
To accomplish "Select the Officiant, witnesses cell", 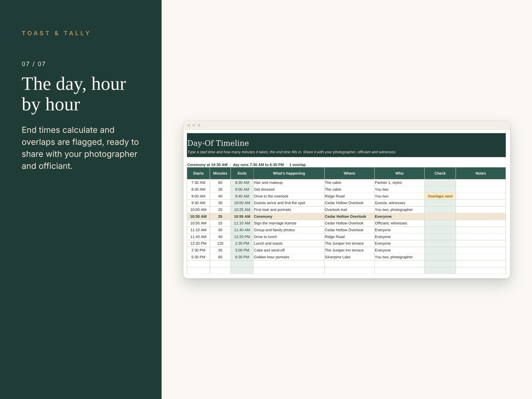I will pos(399,223).
